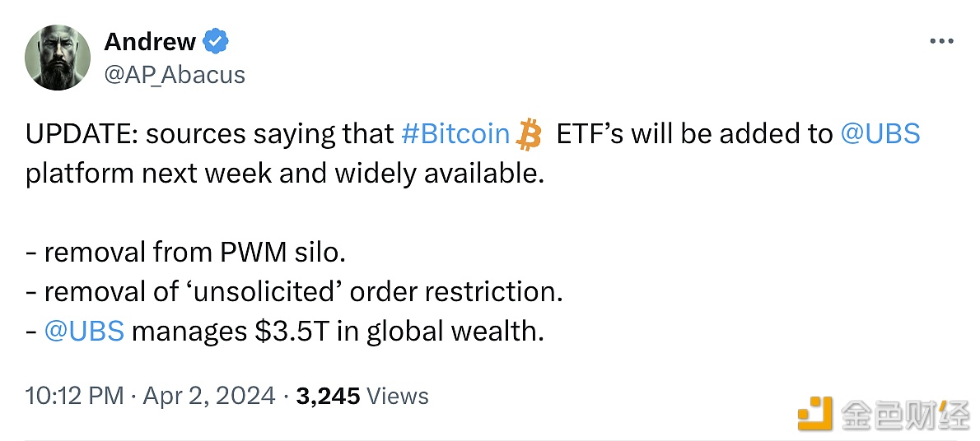Open the 10:12 PM timestamp link
This screenshot has height=441, width=980.
pyautogui.click(x=74, y=396)
